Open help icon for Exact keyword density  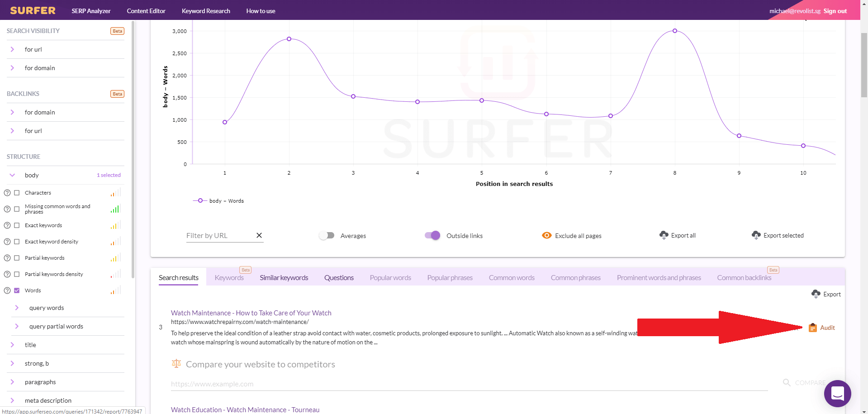coord(7,242)
